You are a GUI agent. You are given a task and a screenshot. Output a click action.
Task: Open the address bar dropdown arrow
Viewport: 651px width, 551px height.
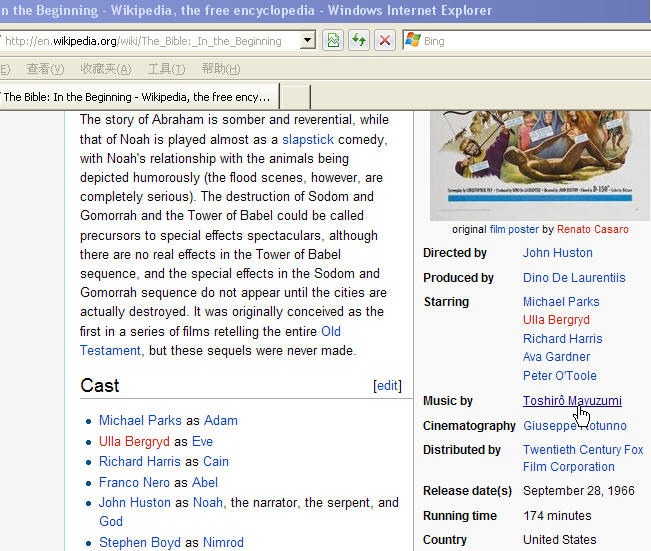tap(308, 40)
